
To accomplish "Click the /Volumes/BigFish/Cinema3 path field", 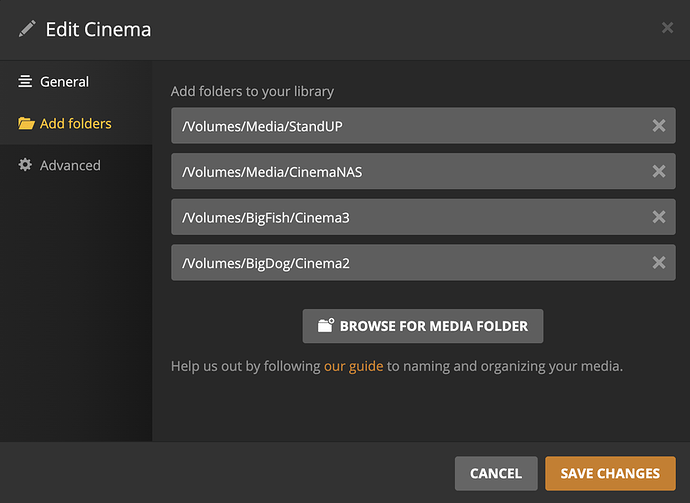I will coord(400,217).
